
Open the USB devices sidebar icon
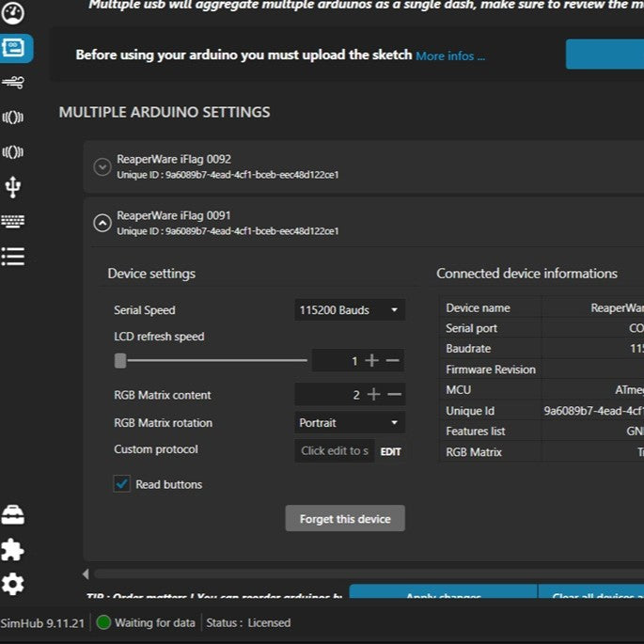pos(13,187)
